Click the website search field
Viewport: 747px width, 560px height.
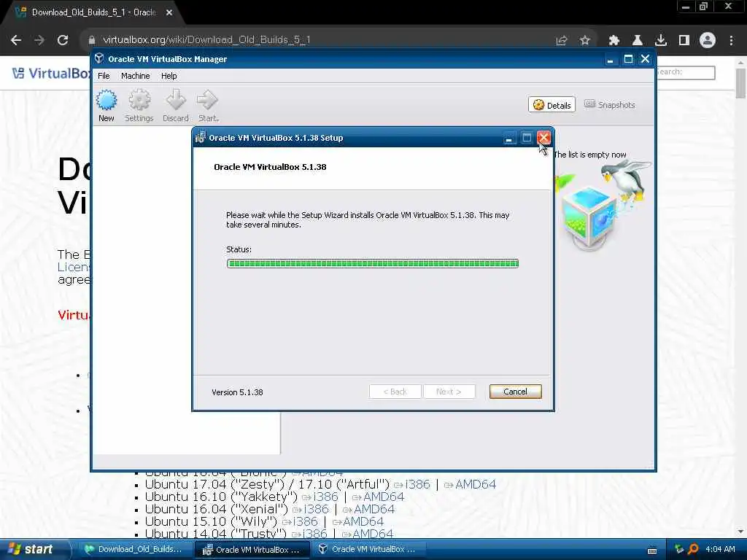[685, 72]
